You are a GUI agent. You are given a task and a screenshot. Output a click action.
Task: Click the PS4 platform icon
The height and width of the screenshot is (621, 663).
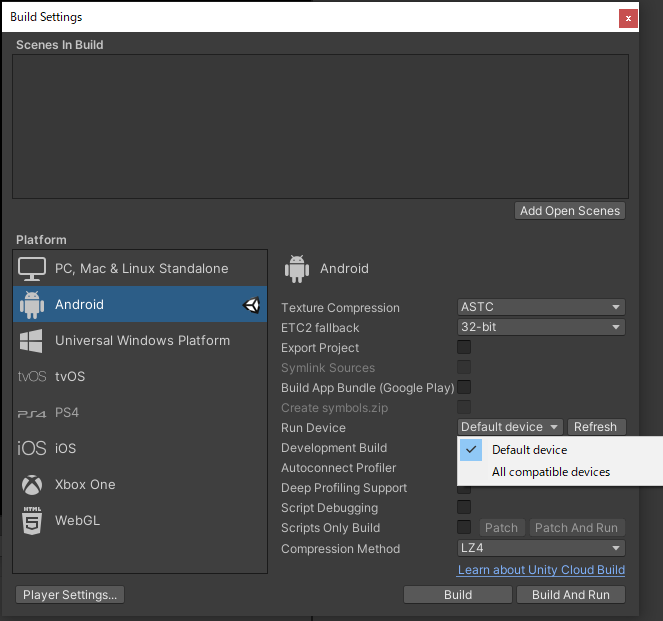33,413
